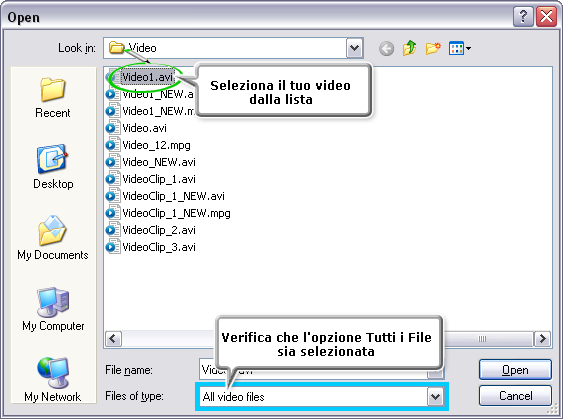Close the Open dialog window
The width and height of the screenshot is (563, 419).
[x=546, y=17]
